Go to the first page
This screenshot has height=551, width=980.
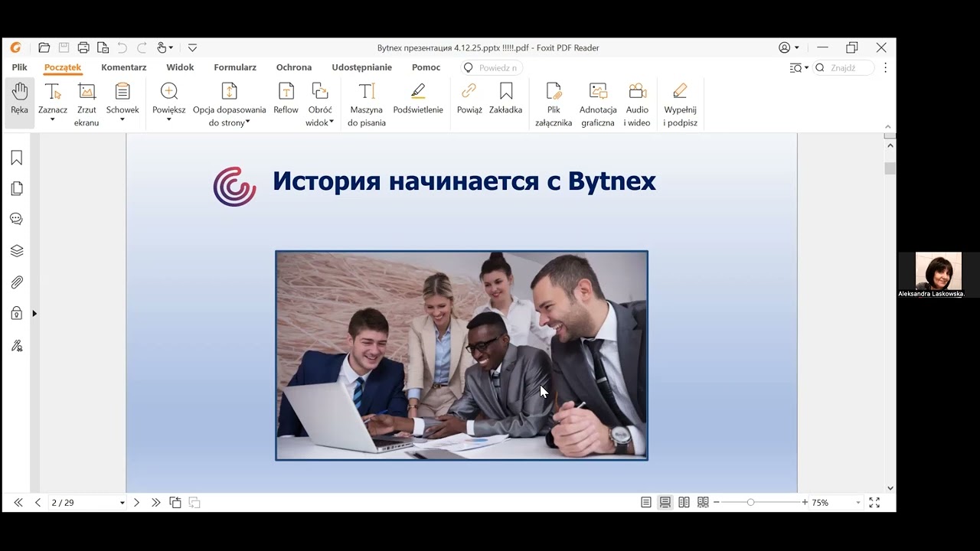18,503
